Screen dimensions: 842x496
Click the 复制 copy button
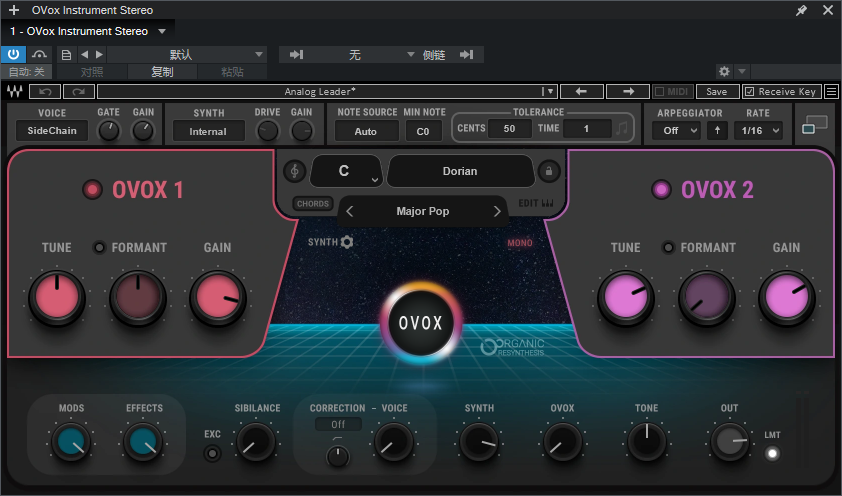click(162, 71)
